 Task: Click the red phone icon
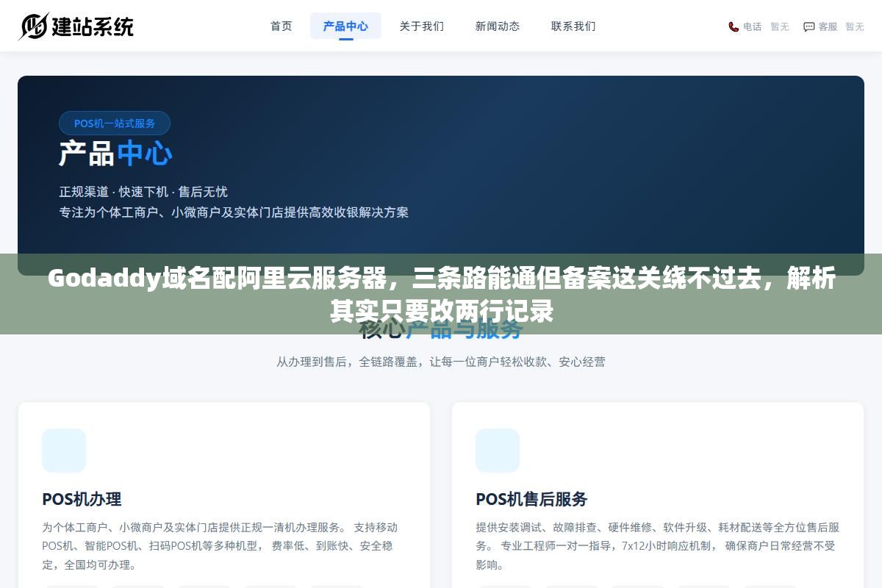pyautogui.click(x=734, y=26)
